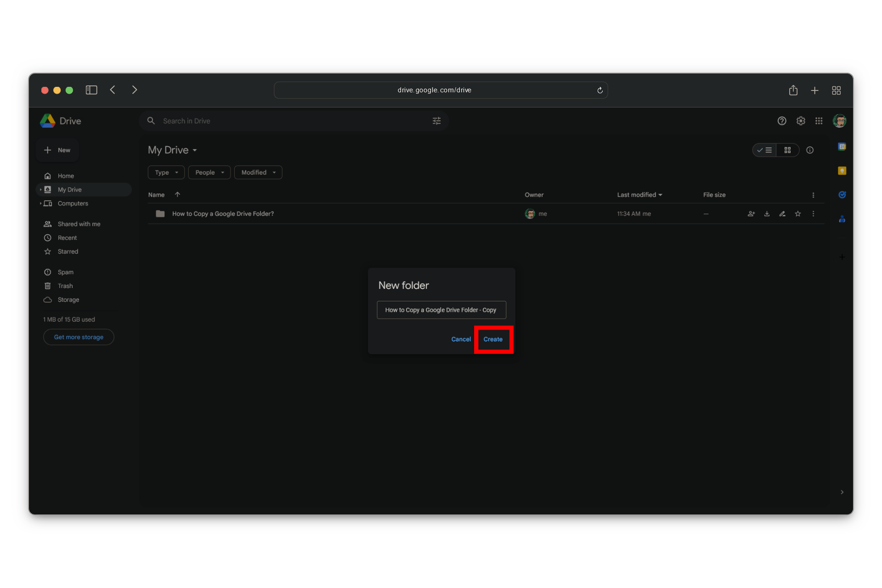Screen dimensions: 882x588
Task: Click Cancel in the New folder dialog
Action: point(461,339)
